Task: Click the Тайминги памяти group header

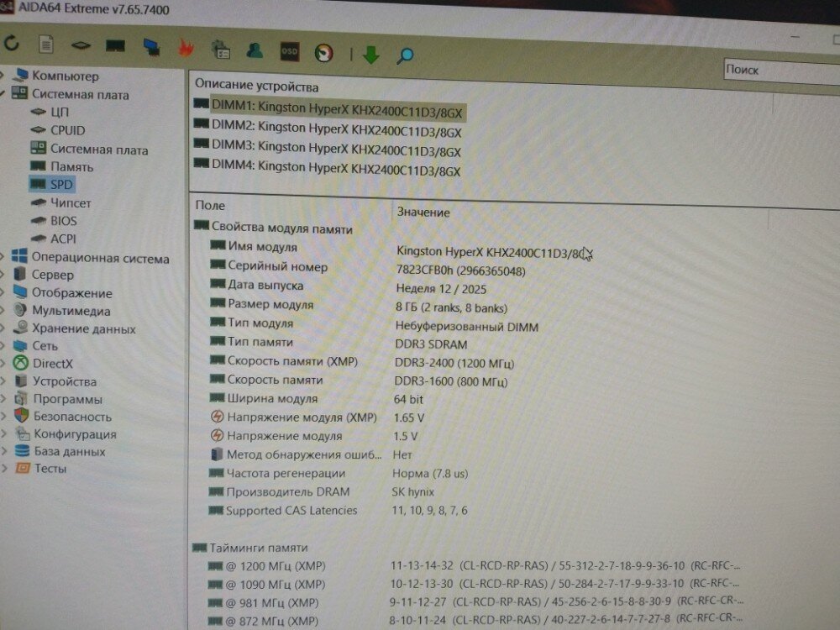Action: (x=250, y=548)
